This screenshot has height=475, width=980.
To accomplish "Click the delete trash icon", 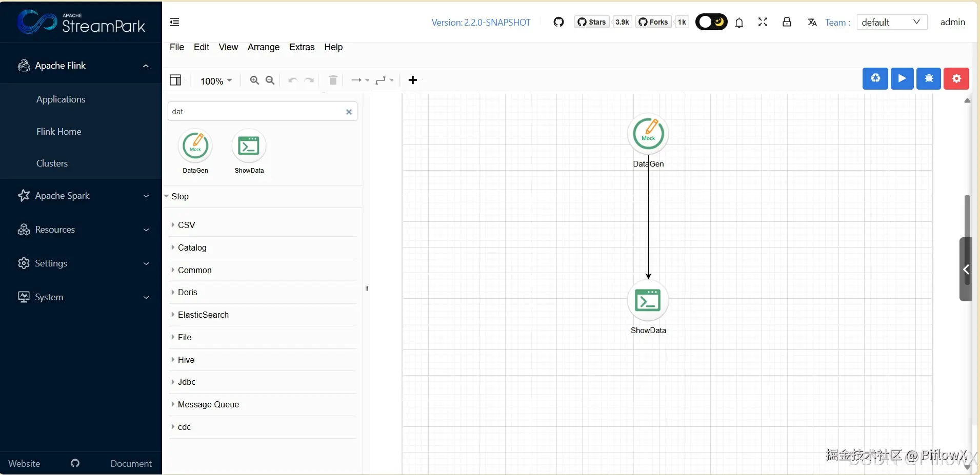I will click(333, 80).
